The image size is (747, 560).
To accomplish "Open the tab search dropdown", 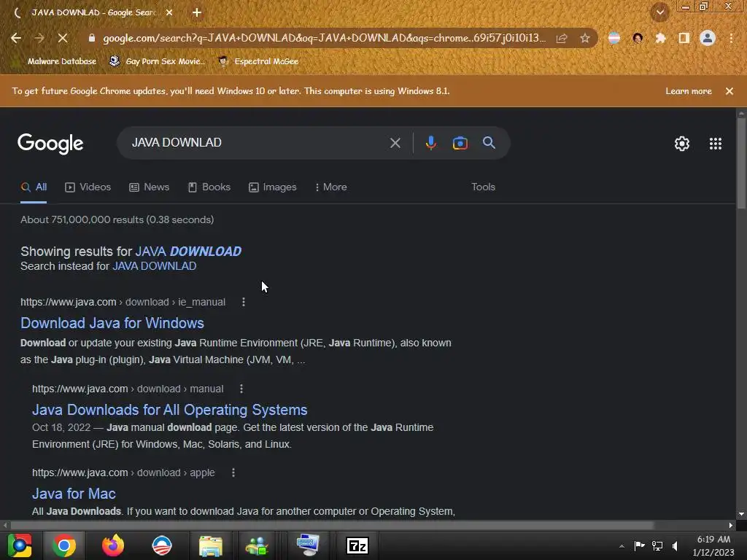I will (659, 12).
